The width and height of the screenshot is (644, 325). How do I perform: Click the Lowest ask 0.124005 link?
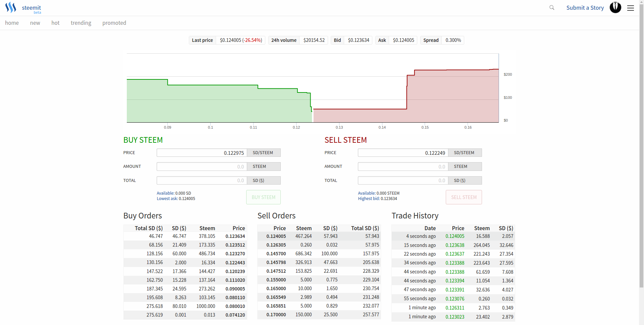176,199
